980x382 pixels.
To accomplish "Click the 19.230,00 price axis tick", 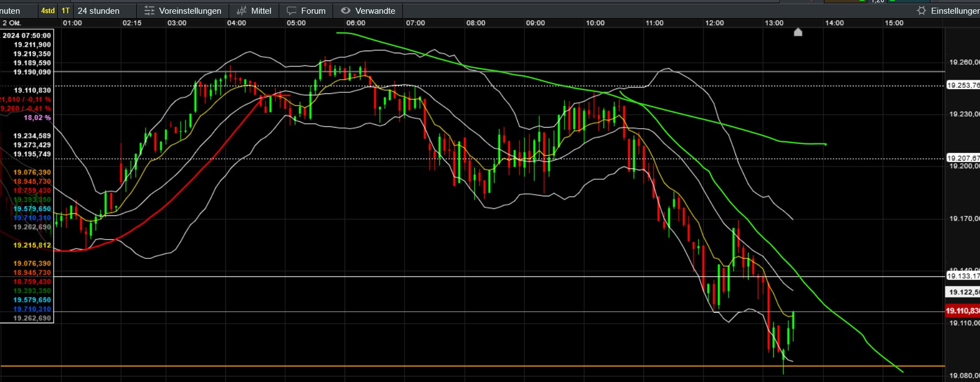I will coord(964,114).
